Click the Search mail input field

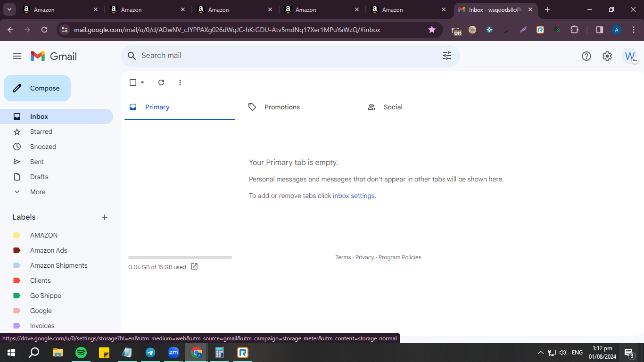pyautogui.click(x=288, y=56)
